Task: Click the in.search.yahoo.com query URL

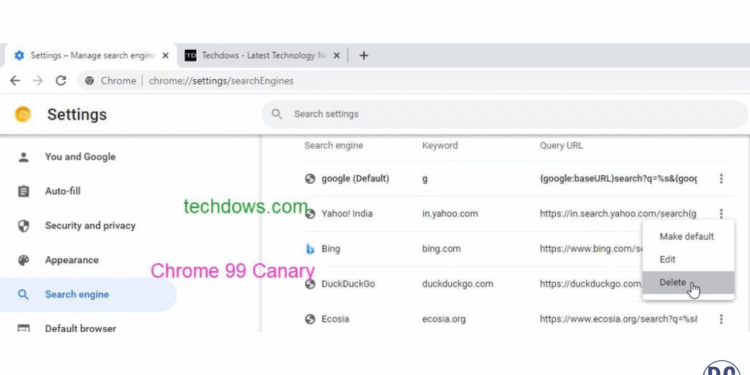Action: [x=618, y=214]
